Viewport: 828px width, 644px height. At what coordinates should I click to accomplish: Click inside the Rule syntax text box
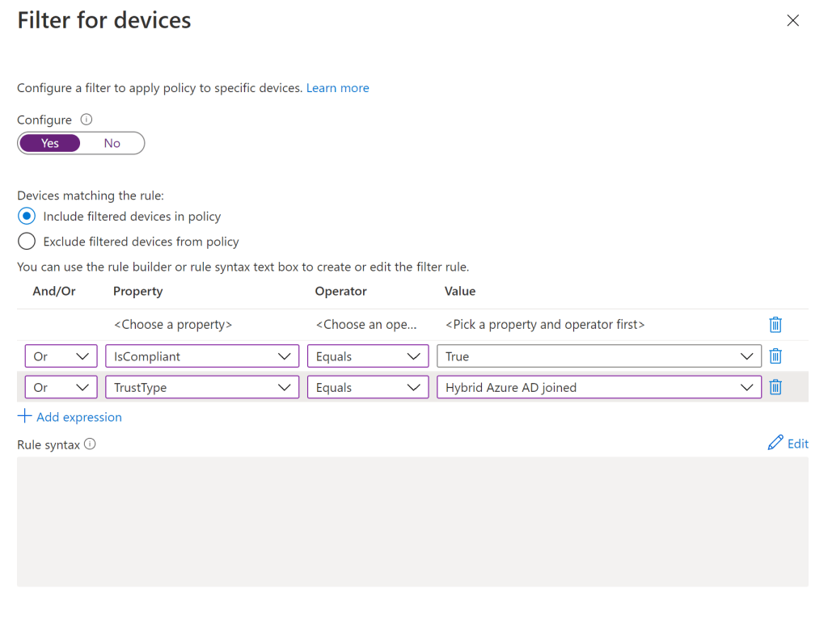point(412,521)
